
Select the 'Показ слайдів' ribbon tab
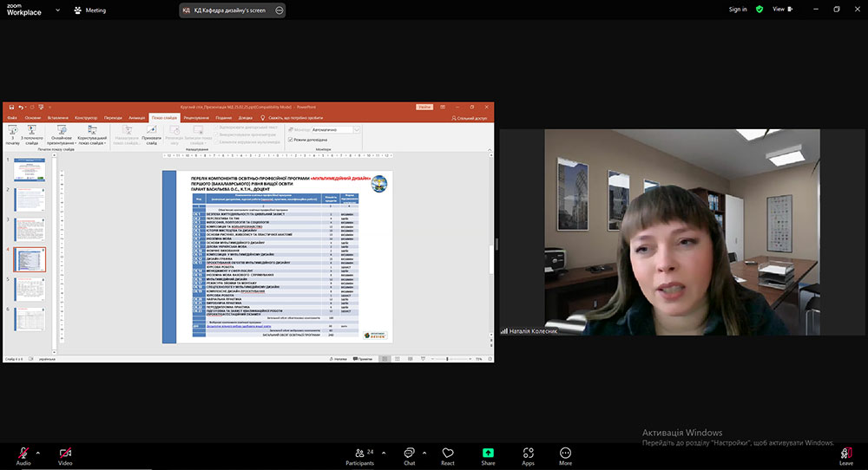pos(164,118)
